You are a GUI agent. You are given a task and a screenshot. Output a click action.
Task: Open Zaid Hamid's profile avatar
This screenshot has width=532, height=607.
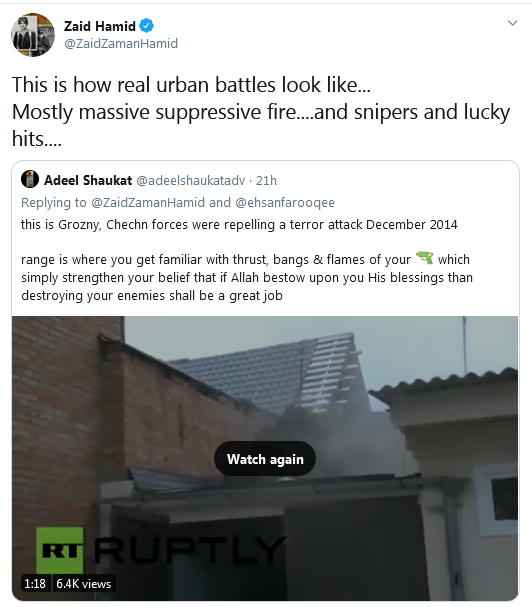point(33,35)
